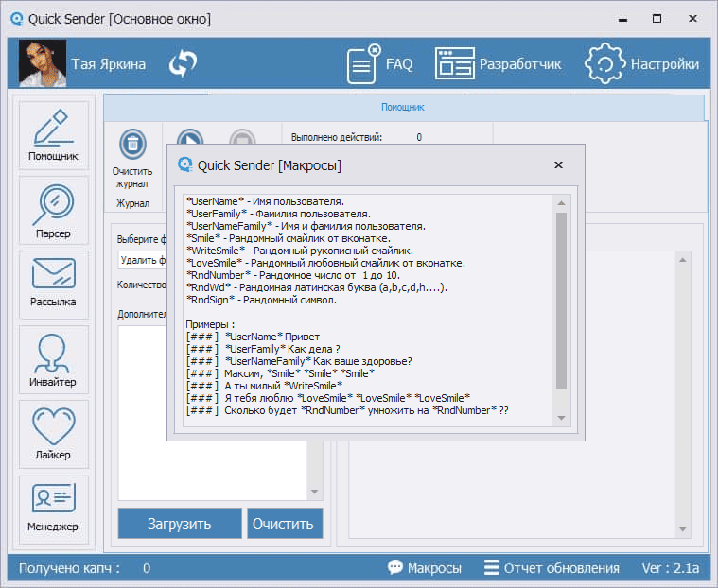Open the Менеджер sidebar module
This screenshot has width=718, height=588.
54,509
